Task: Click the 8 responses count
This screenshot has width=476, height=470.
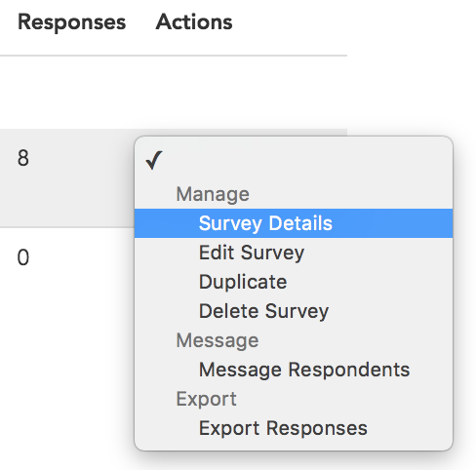Action: (x=23, y=158)
